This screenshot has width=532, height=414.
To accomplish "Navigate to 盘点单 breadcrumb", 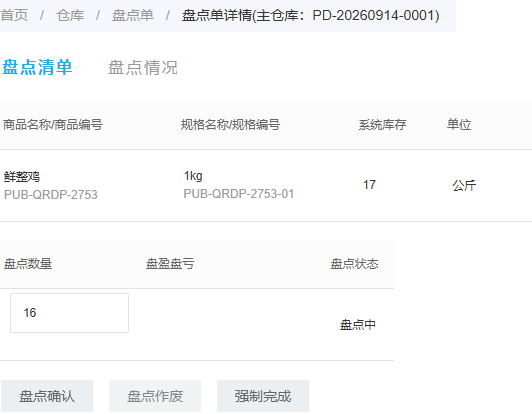I will click(x=133, y=15).
